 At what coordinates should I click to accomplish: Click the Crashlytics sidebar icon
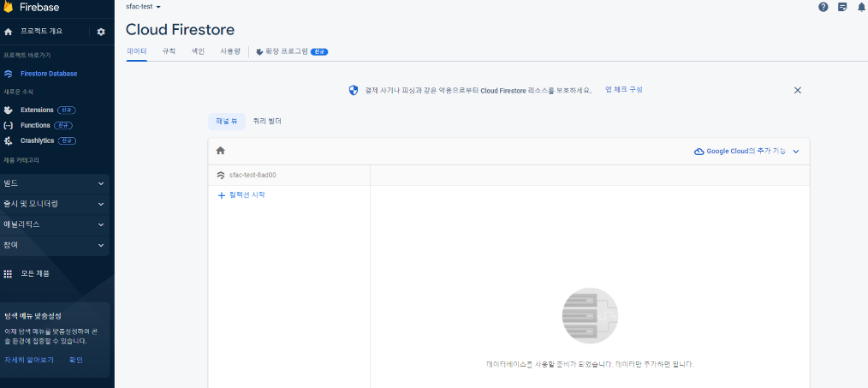[x=8, y=141]
